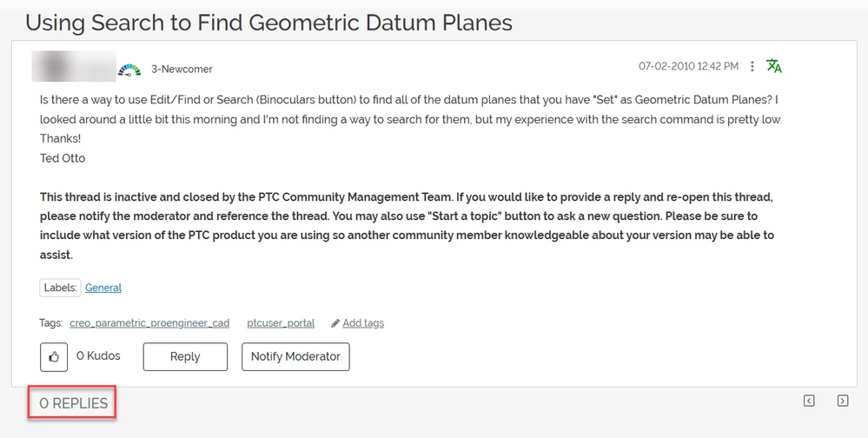The width and height of the screenshot is (868, 438).
Task: Open the three-dot post options menu
Action: [752, 66]
